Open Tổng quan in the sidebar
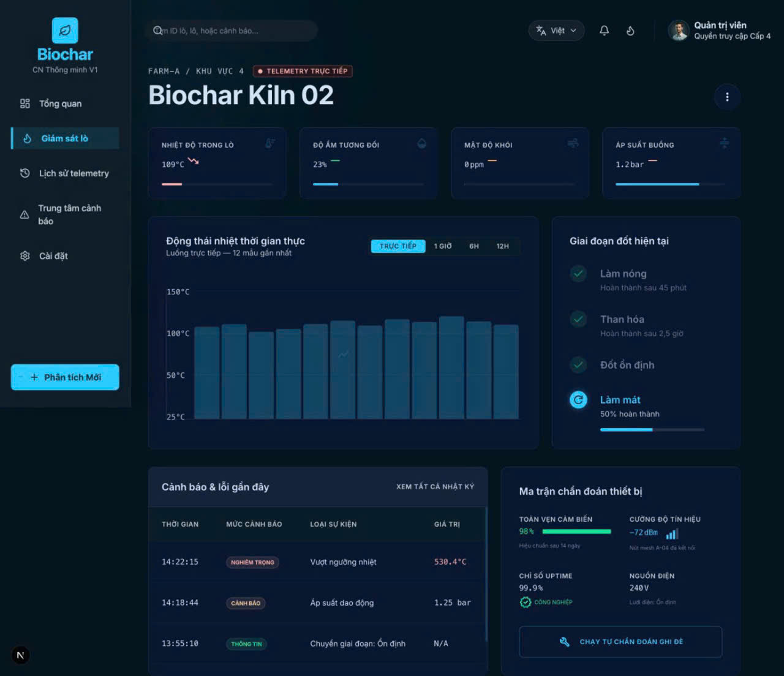This screenshot has width=784, height=676. pos(65,103)
